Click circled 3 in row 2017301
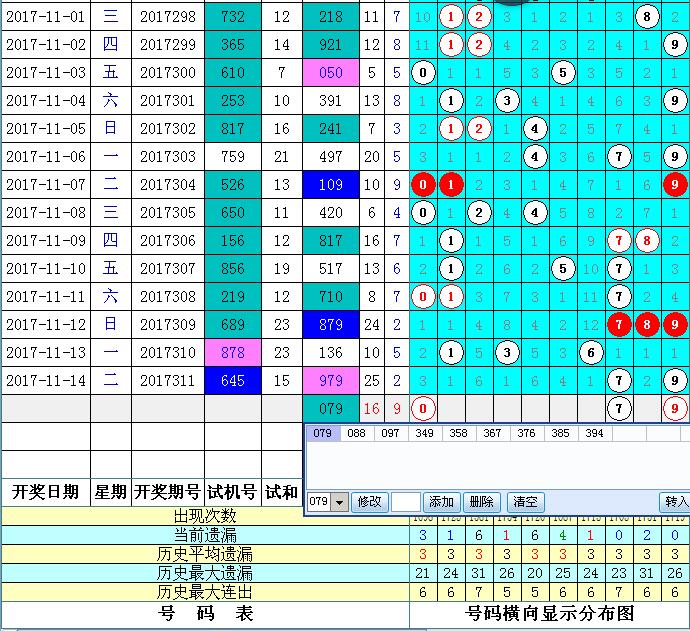Screen dimensions: 690x631 click(508, 100)
